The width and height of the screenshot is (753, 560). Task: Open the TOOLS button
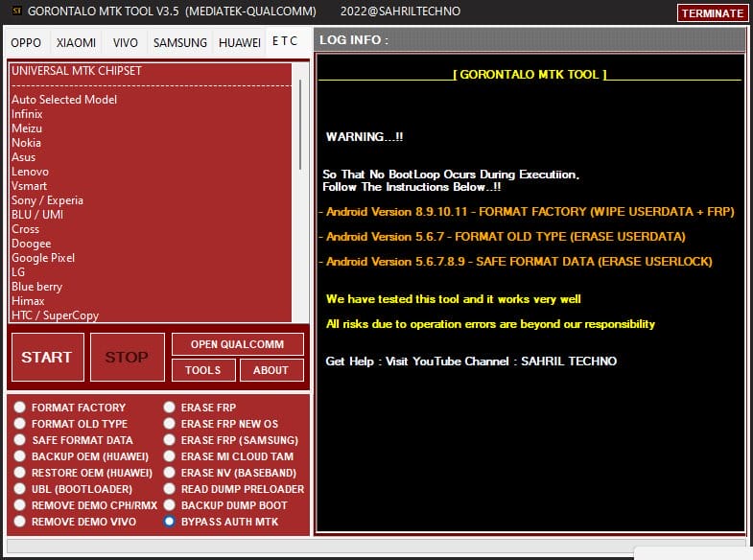click(203, 370)
